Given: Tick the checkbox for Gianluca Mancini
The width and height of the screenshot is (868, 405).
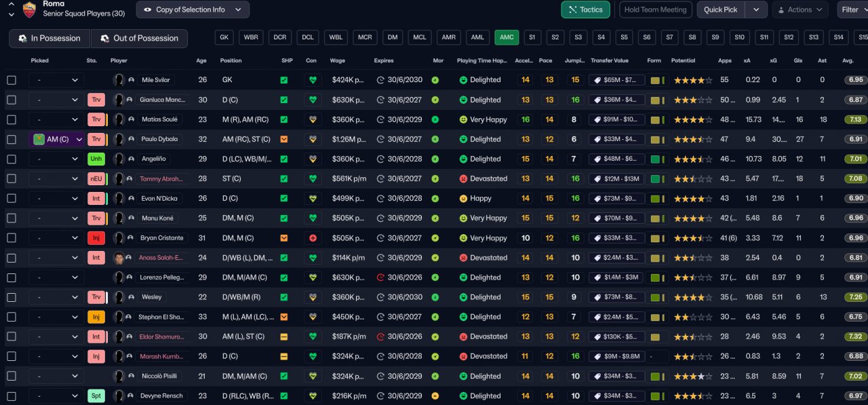Looking at the screenshot, I should click(11, 100).
